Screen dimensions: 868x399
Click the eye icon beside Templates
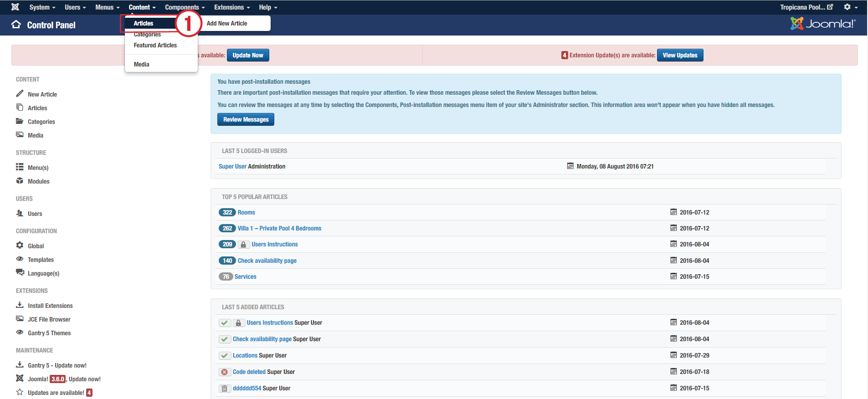[x=20, y=259]
